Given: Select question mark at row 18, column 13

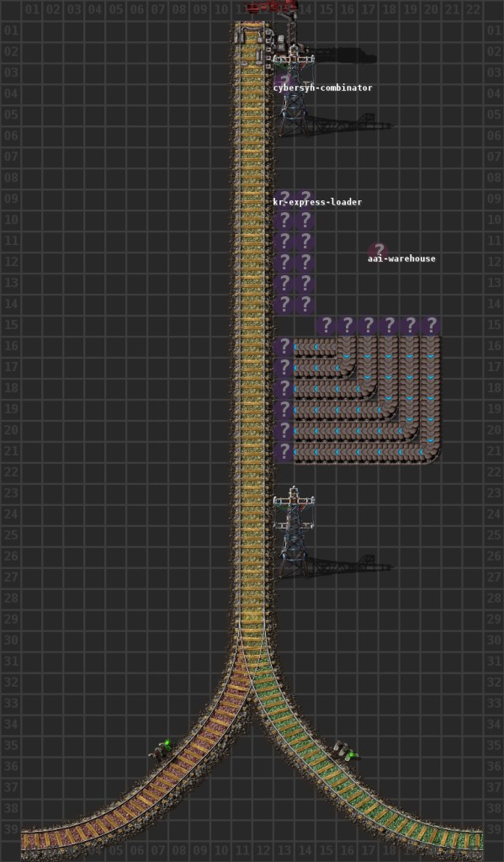Looking at the screenshot, I should click(x=284, y=388).
